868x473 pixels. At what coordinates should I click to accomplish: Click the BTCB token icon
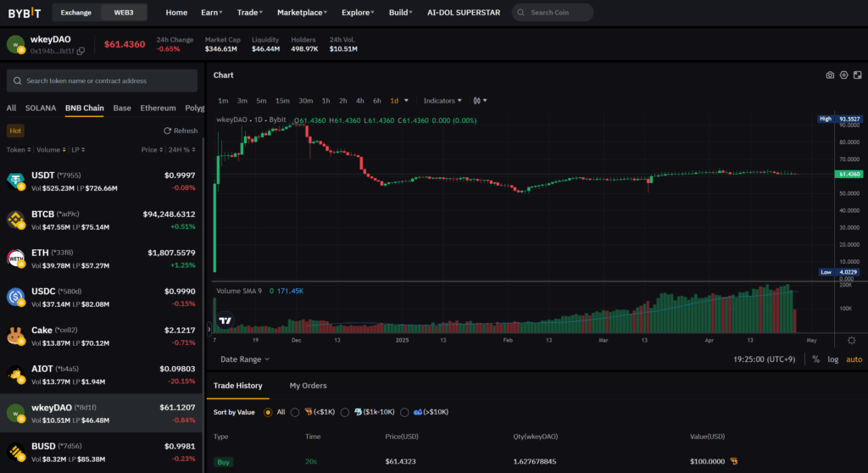coord(15,220)
